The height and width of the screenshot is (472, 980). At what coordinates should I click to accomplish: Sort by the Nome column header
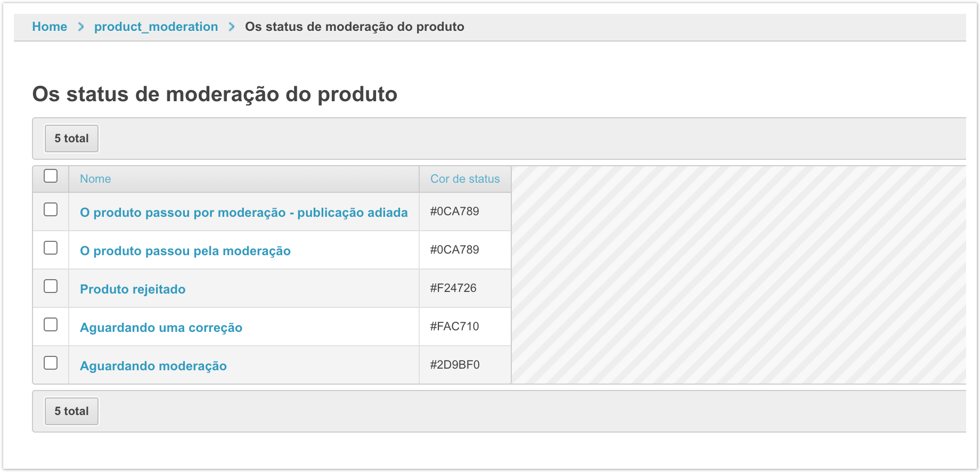click(x=95, y=179)
